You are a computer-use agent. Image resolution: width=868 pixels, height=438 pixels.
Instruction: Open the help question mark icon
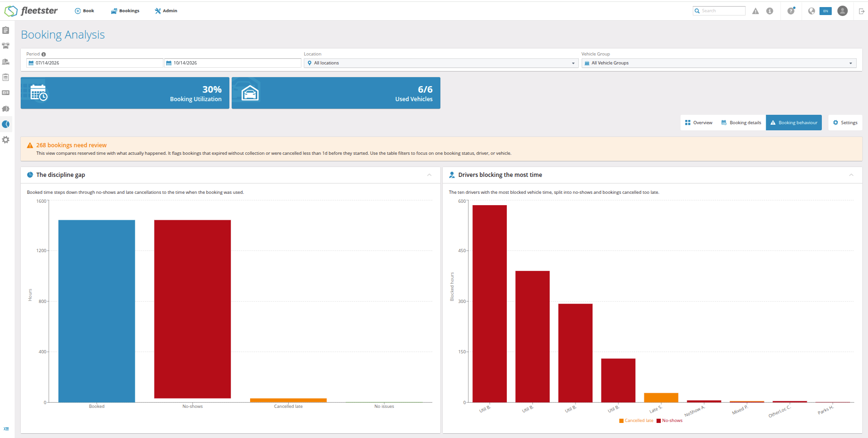tap(791, 10)
